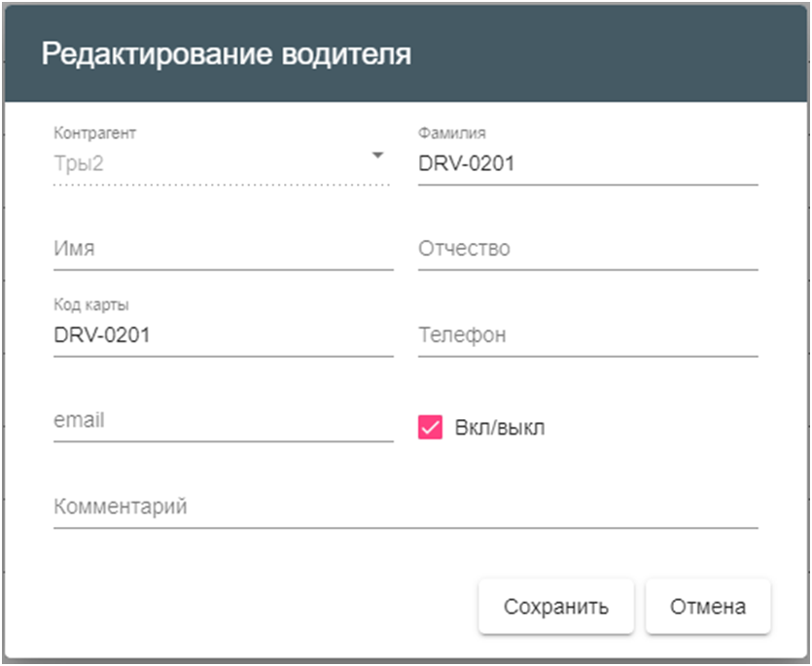Click into the Отчество input field
Image resolution: width=812 pixels, height=666 pixels.
pyautogui.click(x=587, y=249)
